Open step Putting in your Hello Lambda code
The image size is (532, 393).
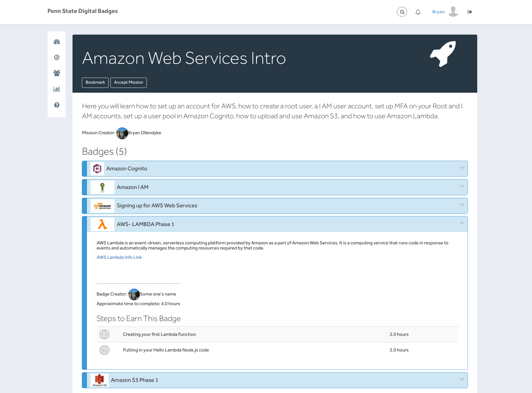(166, 350)
